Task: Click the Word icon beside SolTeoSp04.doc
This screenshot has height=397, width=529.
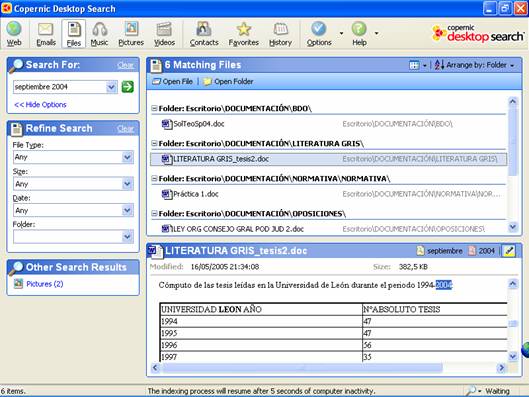Action: (166, 124)
